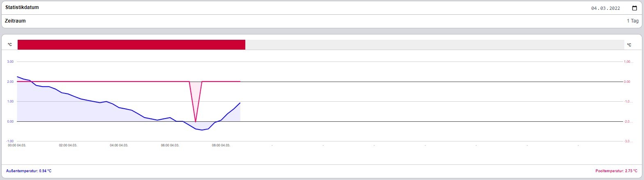644x180 pixels.
Task: Click the left °C axis unit label
Action: [10, 45]
